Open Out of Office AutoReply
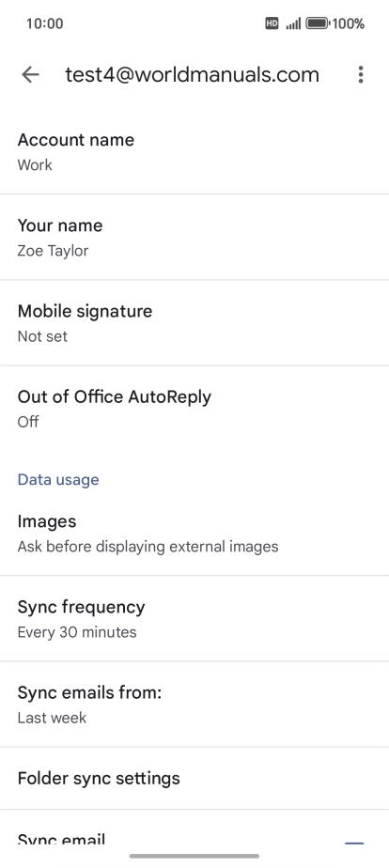Image resolution: width=389 pixels, height=868 pixels. [194, 409]
